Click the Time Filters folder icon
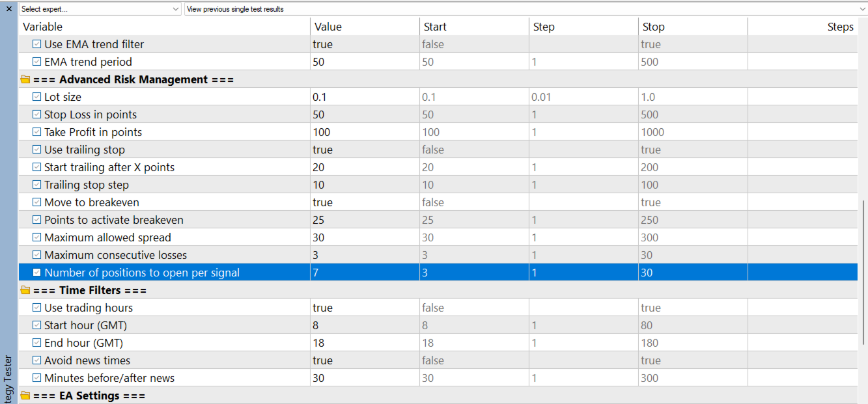Screen dimensions: 868x404 [25, 290]
